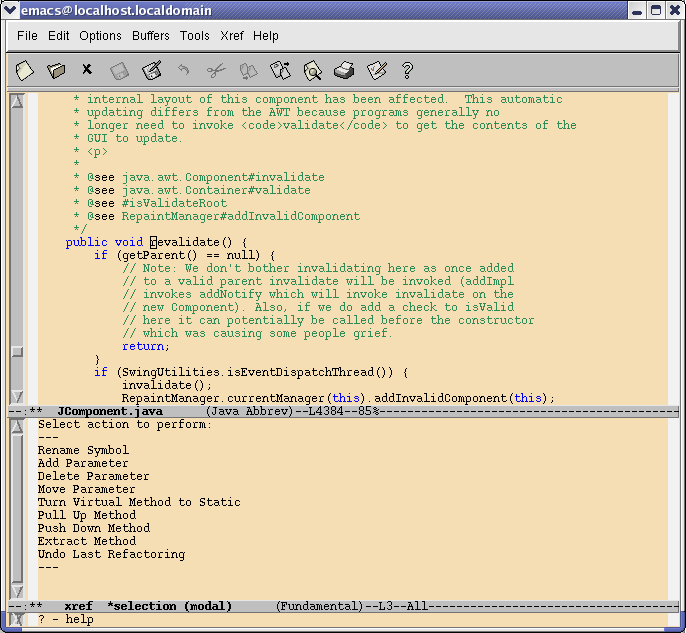Minimize the emacs window
The height and width of the screenshot is (633, 686).
pos(637,10)
